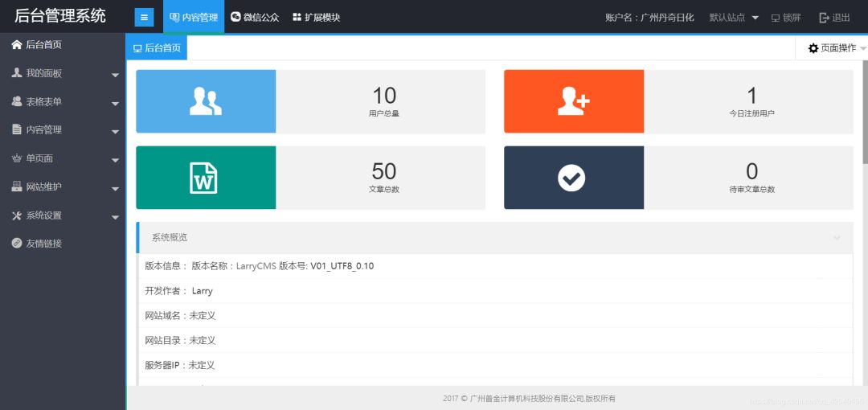Viewport: 868px width, 410px height.
Task: Switch to 扩展模块 top navigation tab
Action: pos(316,17)
